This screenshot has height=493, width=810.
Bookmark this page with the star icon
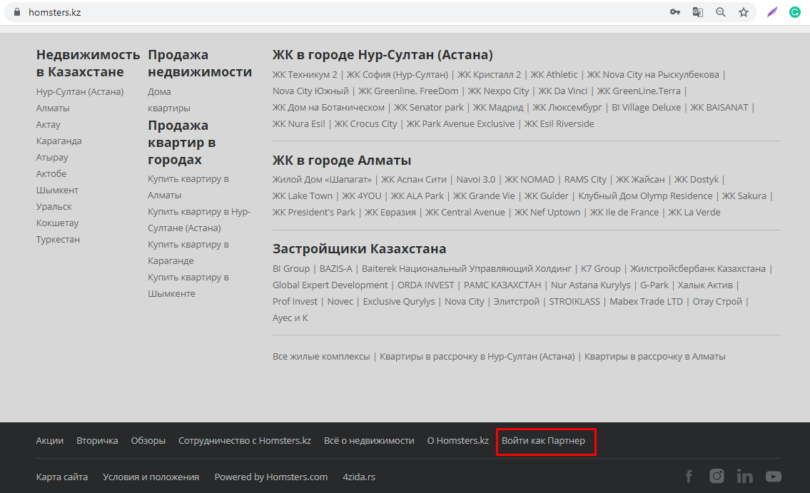(x=743, y=12)
